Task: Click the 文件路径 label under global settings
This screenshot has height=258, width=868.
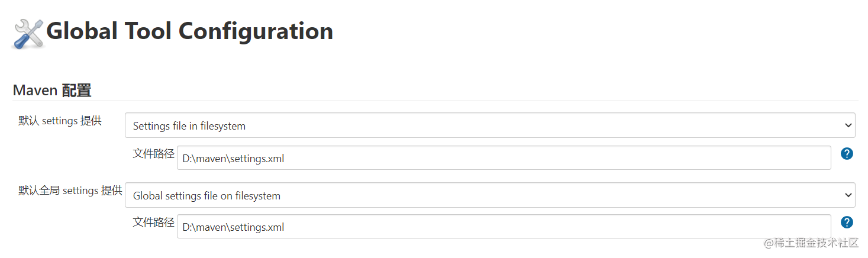Action: tap(153, 222)
